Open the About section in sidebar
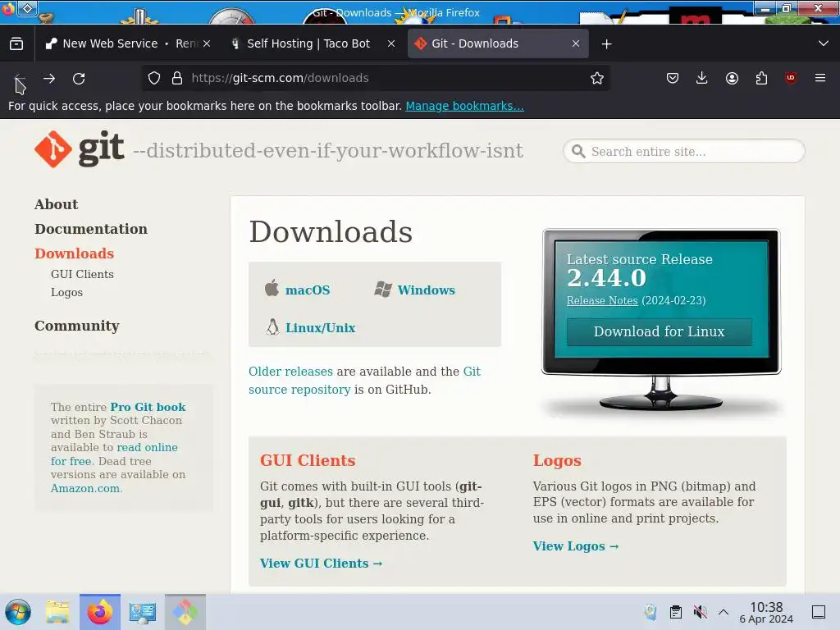The image size is (840, 630). click(x=57, y=204)
